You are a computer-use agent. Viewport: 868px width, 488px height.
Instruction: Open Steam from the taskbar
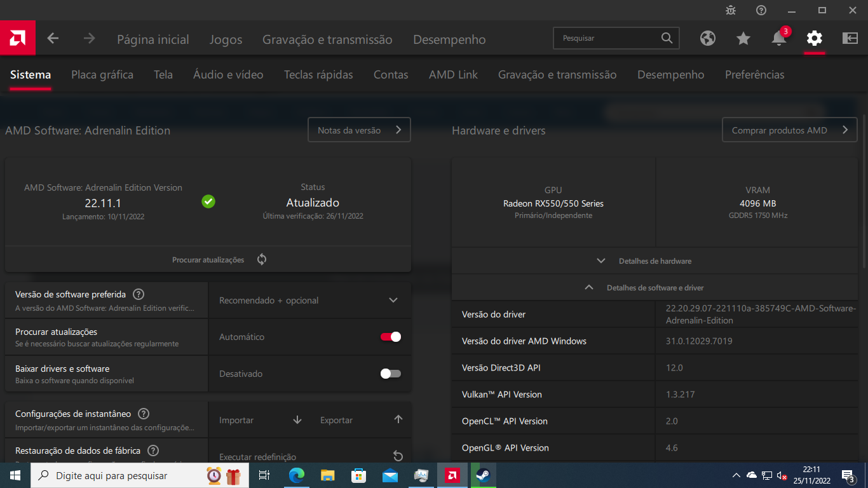point(483,475)
